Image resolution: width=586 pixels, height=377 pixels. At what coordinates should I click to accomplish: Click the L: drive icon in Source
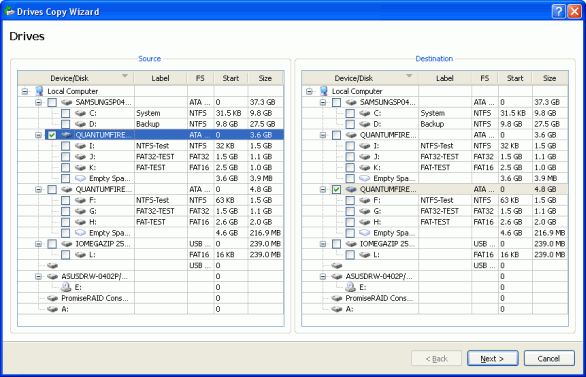pos(80,254)
